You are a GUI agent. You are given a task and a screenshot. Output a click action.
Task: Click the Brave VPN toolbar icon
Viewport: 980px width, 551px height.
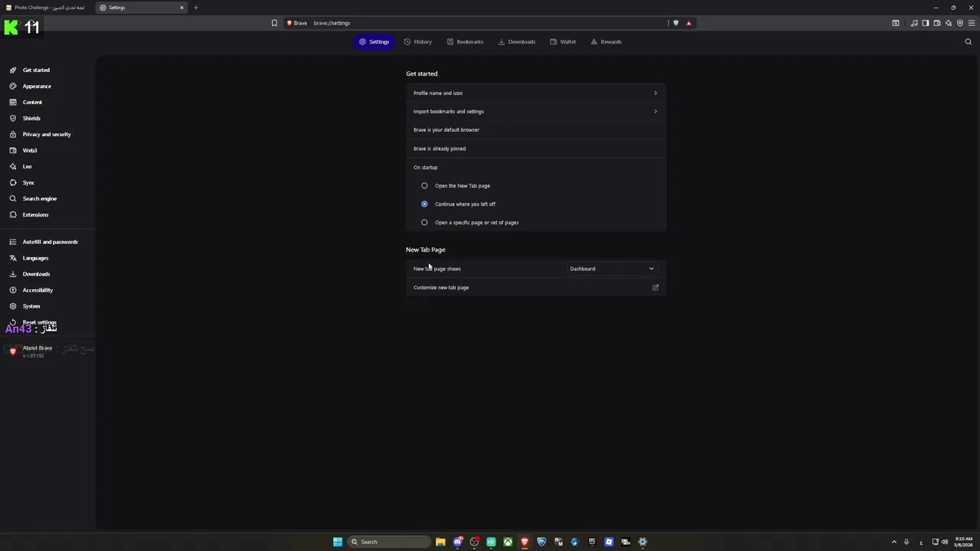pyautogui.click(x=960, y=23)
